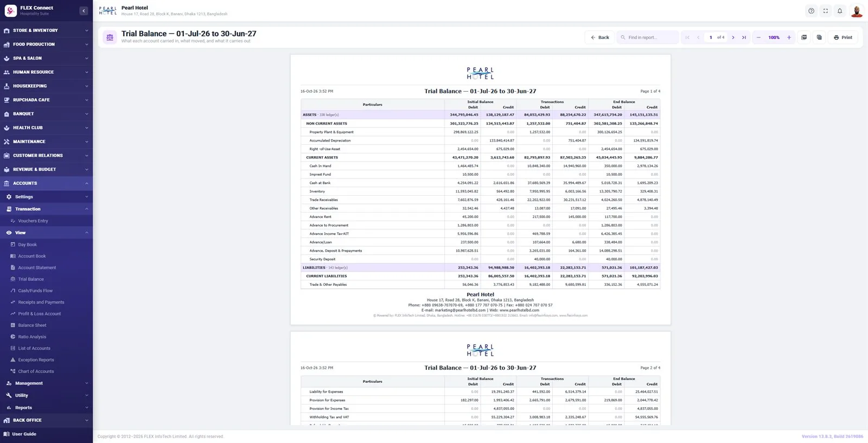
Task: Open Vouchers Entry
Action: pos(33,221)
